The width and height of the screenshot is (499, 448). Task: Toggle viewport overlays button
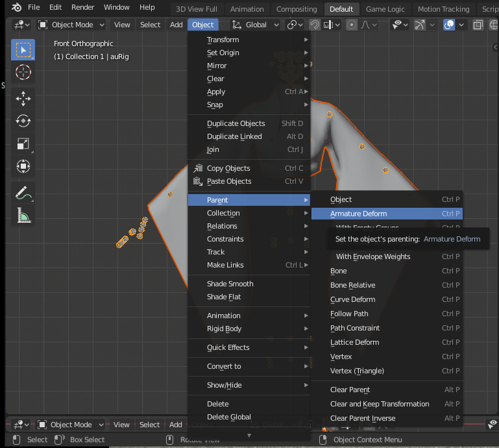point(449,25)
